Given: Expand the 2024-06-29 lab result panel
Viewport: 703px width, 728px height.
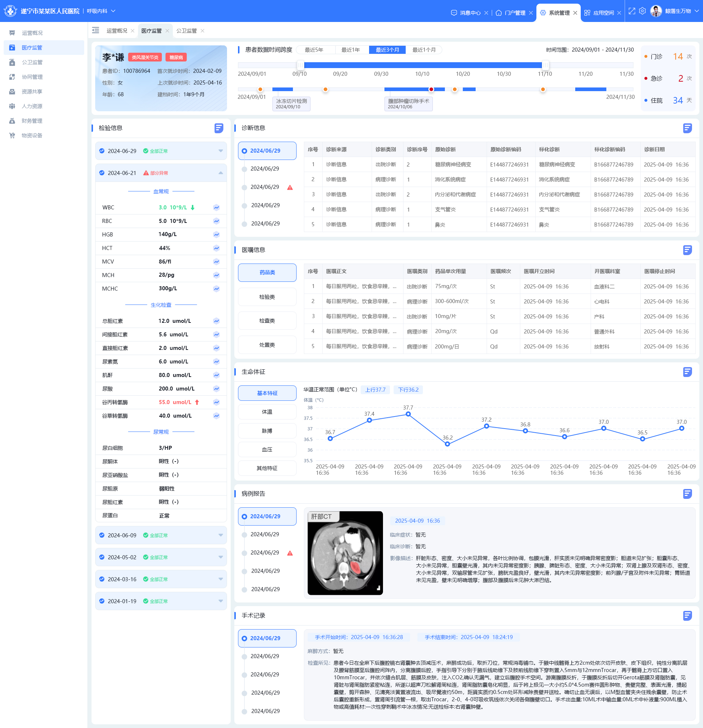Looking at the screenshot, I should [x=220, y=151].
